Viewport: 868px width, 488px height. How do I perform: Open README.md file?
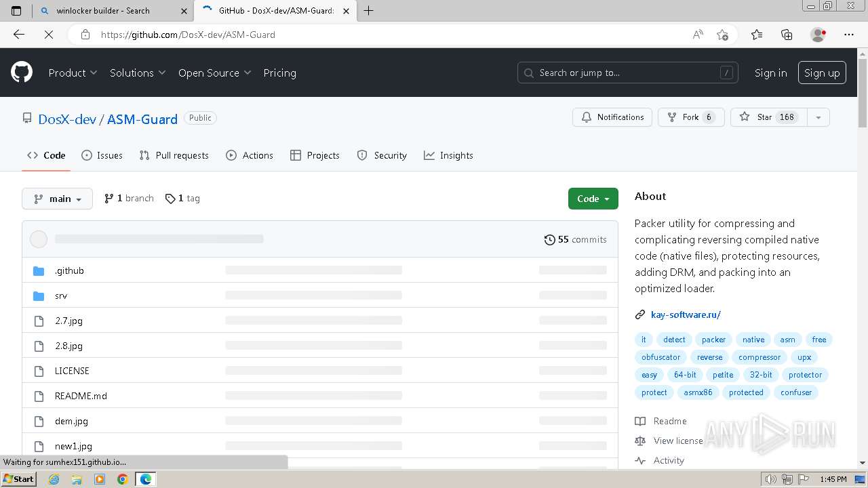81,396
